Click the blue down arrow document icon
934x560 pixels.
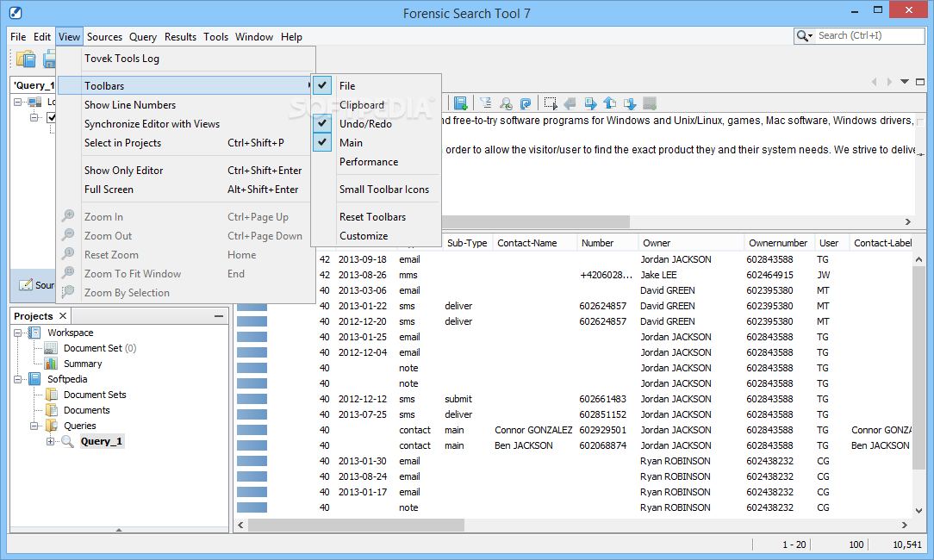click(630, 103)
